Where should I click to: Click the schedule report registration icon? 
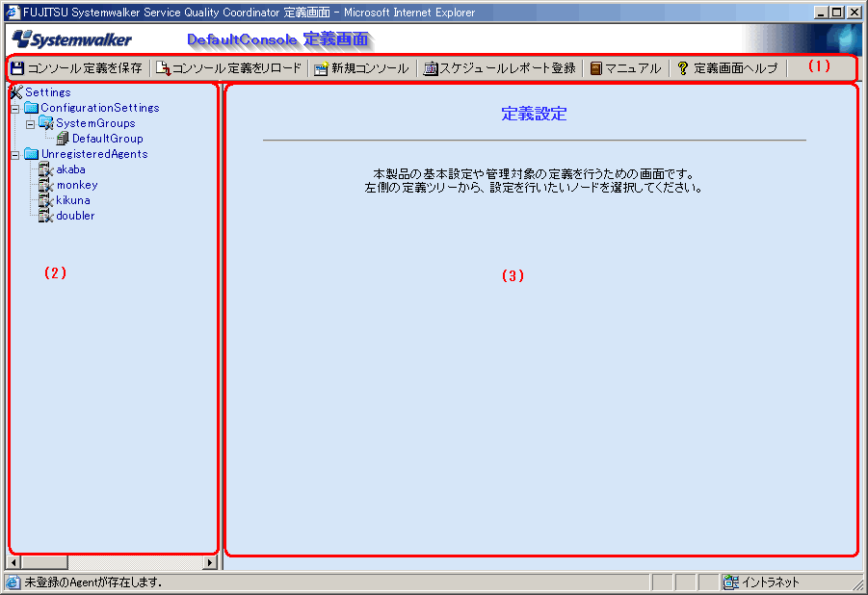tap(431, 68)
